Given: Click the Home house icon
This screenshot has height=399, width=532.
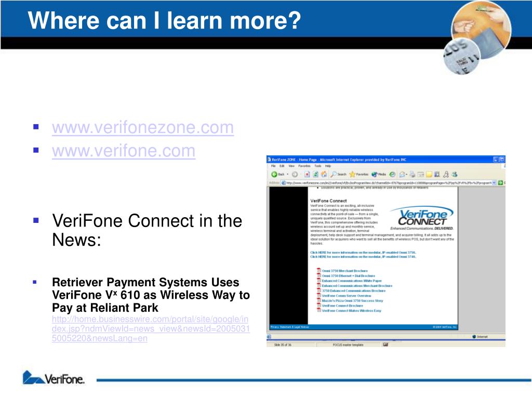Looking at the screenshot, I should click(324, 175).
